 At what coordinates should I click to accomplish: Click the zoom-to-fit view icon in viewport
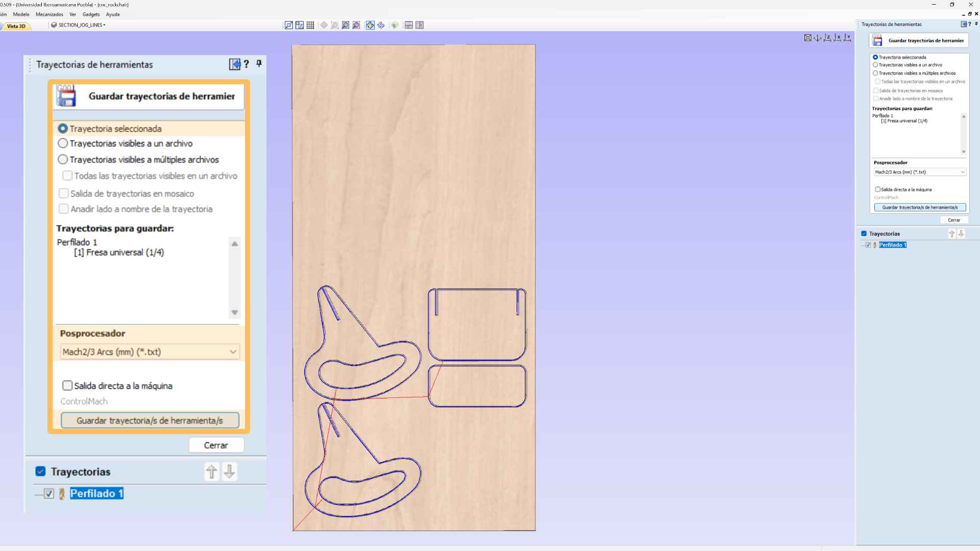click(x=808, y=38)
